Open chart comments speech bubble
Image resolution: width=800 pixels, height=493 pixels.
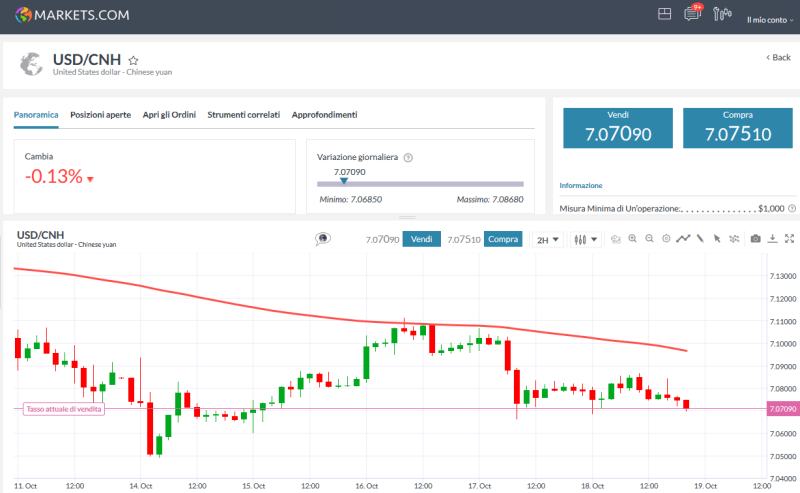coord(323,239)
